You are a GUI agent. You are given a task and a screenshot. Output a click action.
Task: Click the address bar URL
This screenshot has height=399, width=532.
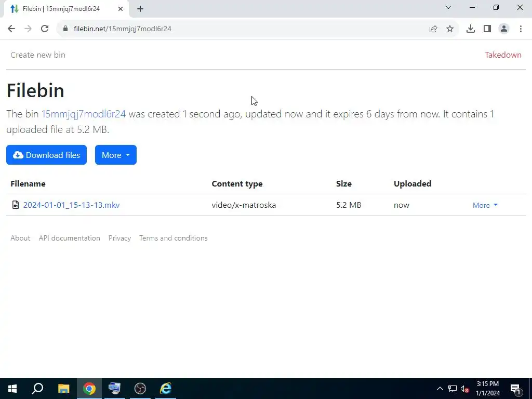click(123, 29)
